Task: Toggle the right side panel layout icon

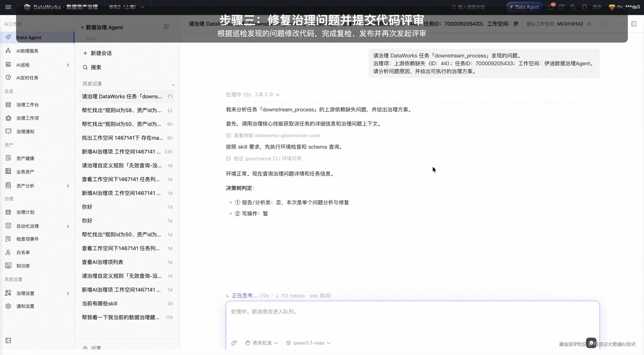Action: point(634,24)
